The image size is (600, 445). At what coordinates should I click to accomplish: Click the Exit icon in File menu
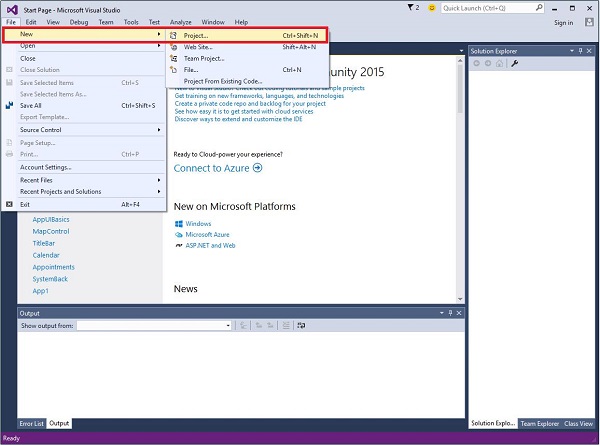tap(10, 204)
